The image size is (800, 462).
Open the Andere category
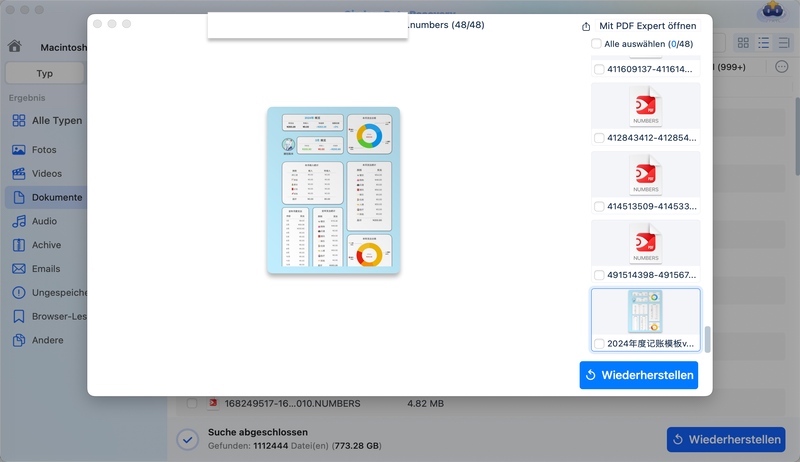click(x=46, y=340)
